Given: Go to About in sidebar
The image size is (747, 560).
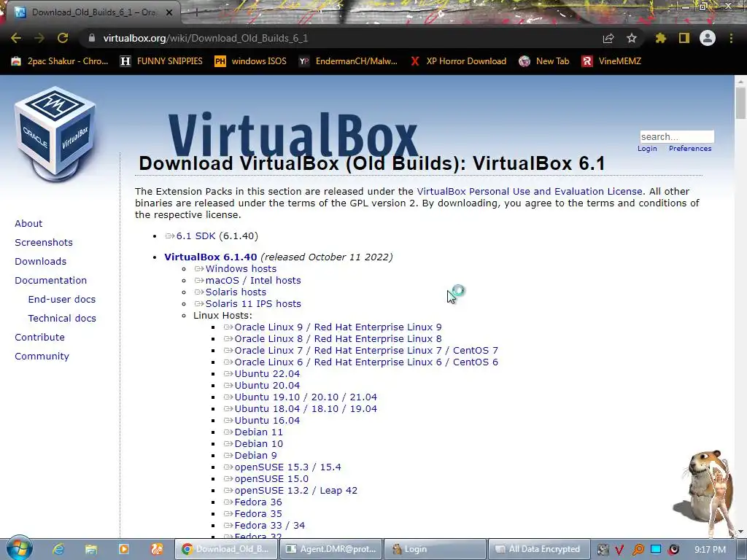Looking at the screenshot, I should click(x=28, y=223).
